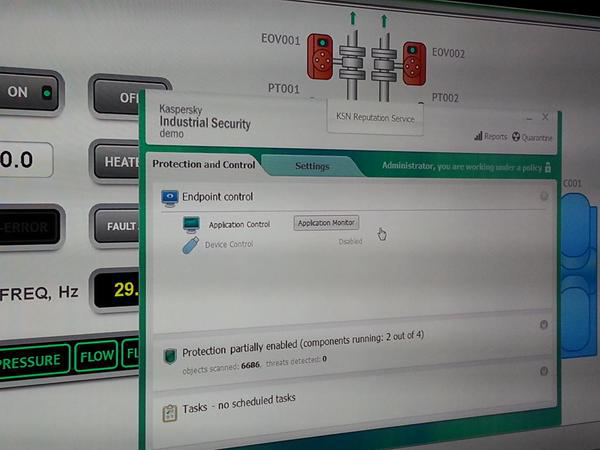Select the FLOW tab in HMI
The image size is (600, 450).
coord(96,356)
